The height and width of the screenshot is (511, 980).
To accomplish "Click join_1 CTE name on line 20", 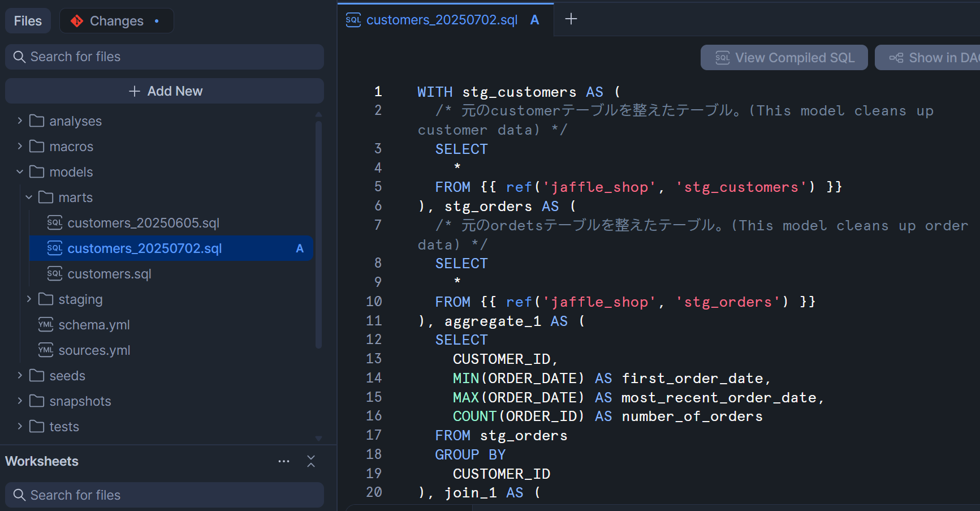I will tap(470, 493).
